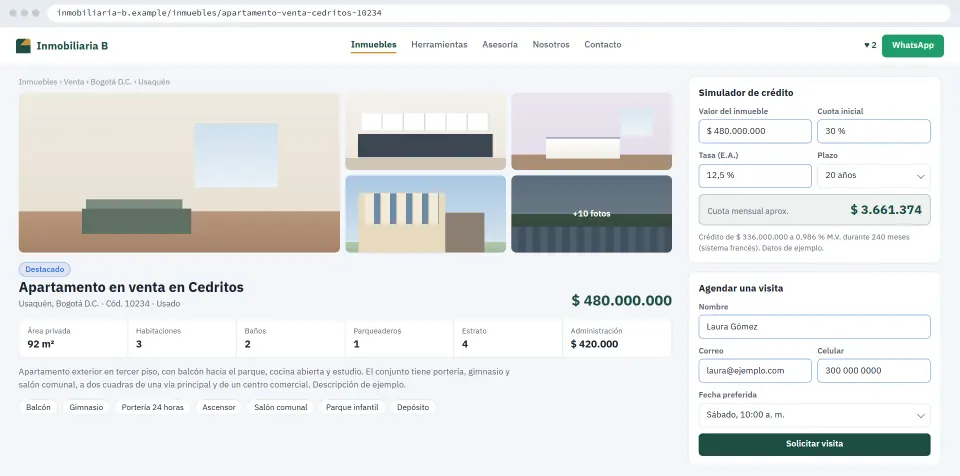Click the Ascensor amenity tag

[219, 407]
